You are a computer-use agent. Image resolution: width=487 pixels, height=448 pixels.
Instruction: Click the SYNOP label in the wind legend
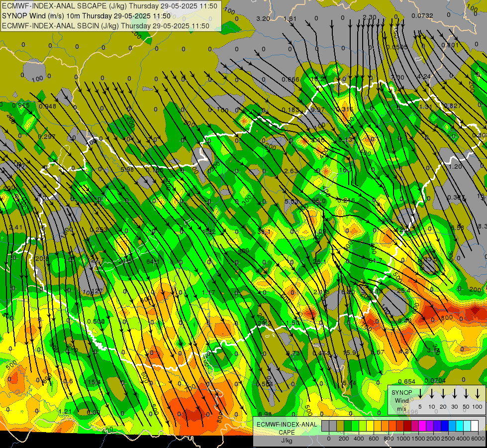(401, 393)
